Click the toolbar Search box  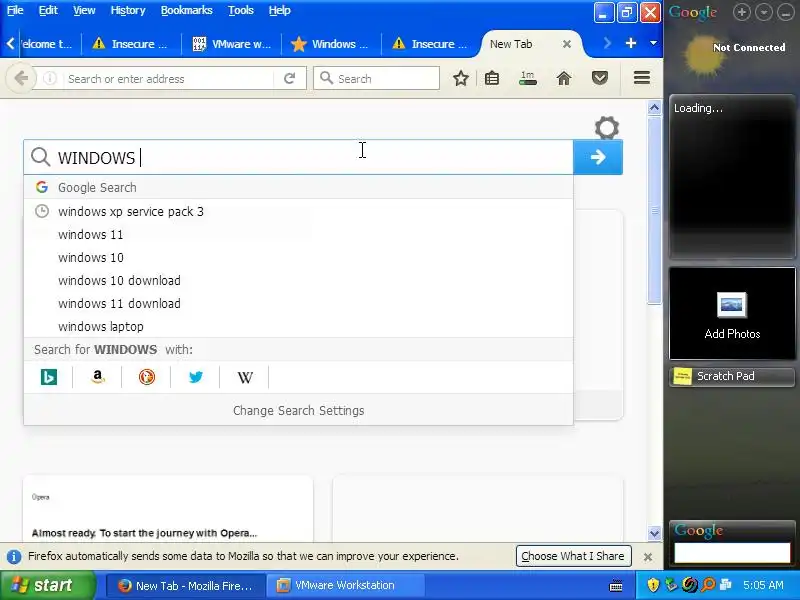click(377, 79)
